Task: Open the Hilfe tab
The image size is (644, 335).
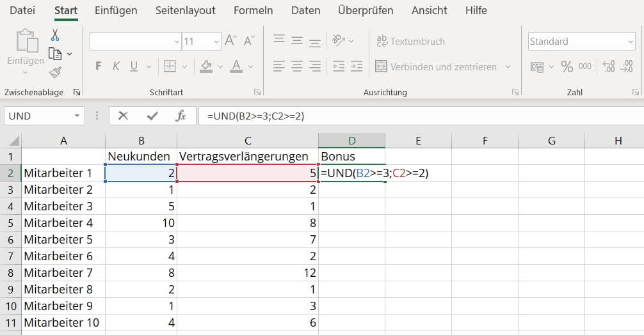Action: (x=476, y=10)
